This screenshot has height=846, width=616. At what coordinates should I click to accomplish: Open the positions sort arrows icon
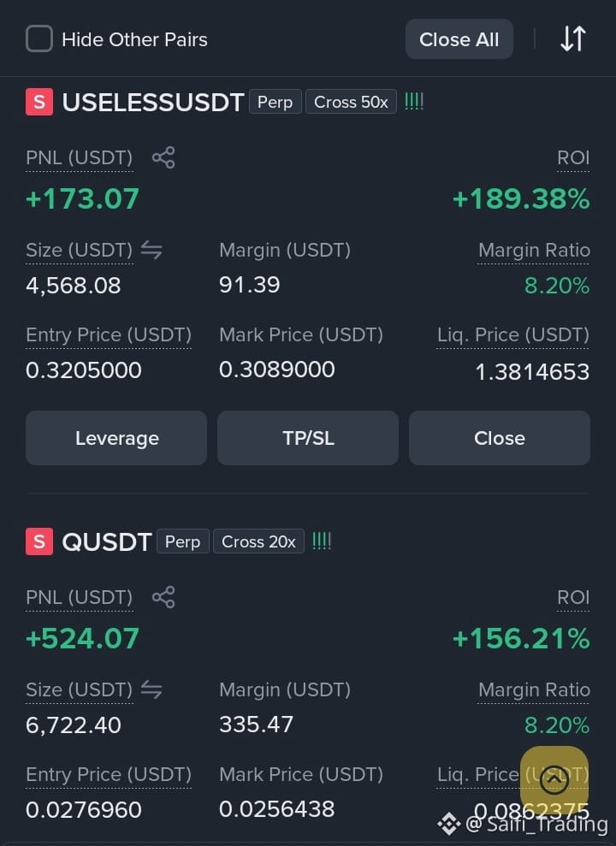pyautogui.click(x=573, y=38)
